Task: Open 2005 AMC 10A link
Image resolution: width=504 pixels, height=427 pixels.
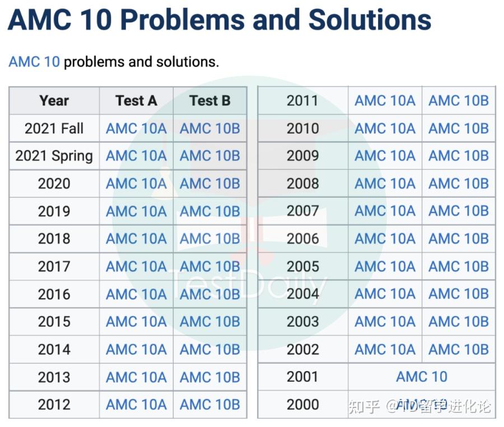Action: tap(385, 267)
